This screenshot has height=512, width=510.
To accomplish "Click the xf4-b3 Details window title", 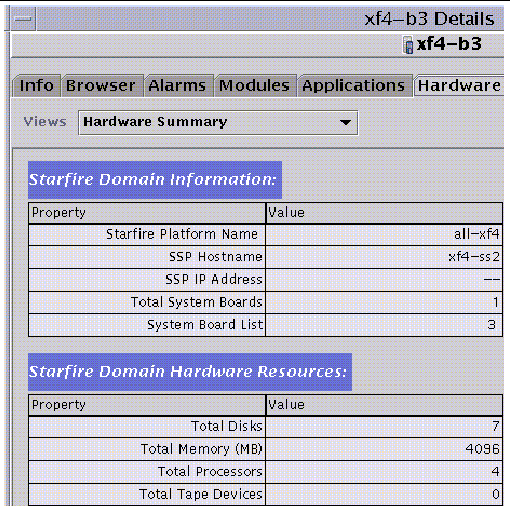I will click(429, 19).
